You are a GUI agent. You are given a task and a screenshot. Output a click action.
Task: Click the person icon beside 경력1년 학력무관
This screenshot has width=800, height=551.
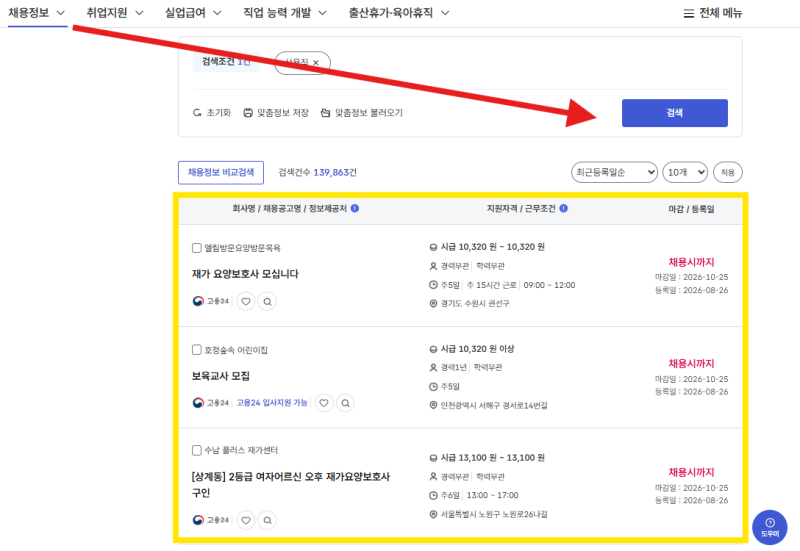433,368
